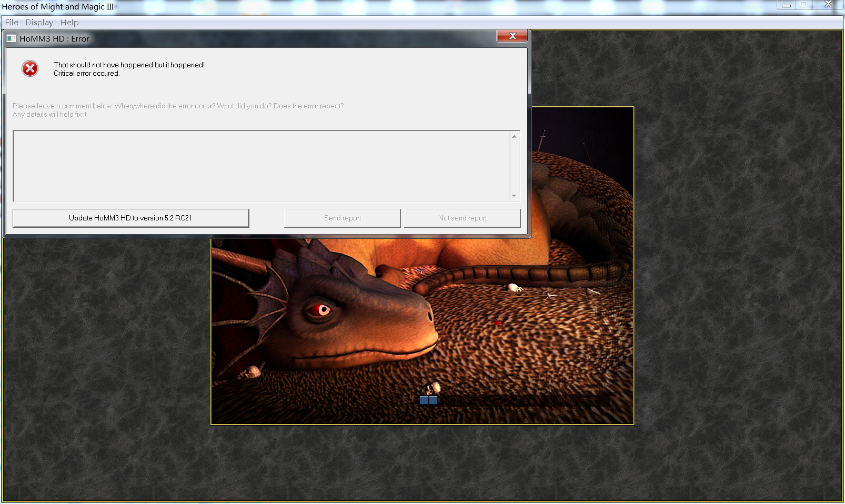
Task: Click the comment box scroll up arrow
Action: 514,137
